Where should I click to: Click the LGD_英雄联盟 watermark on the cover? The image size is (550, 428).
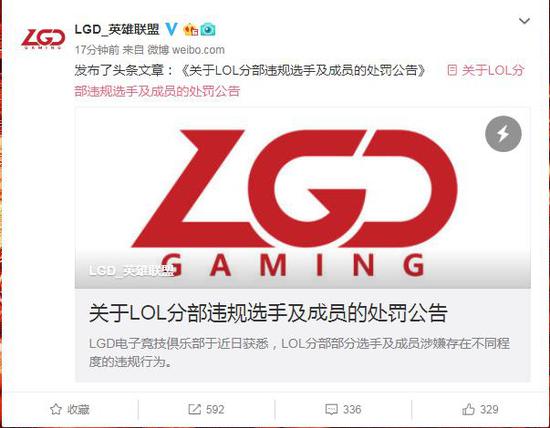[x=132, y=271]
